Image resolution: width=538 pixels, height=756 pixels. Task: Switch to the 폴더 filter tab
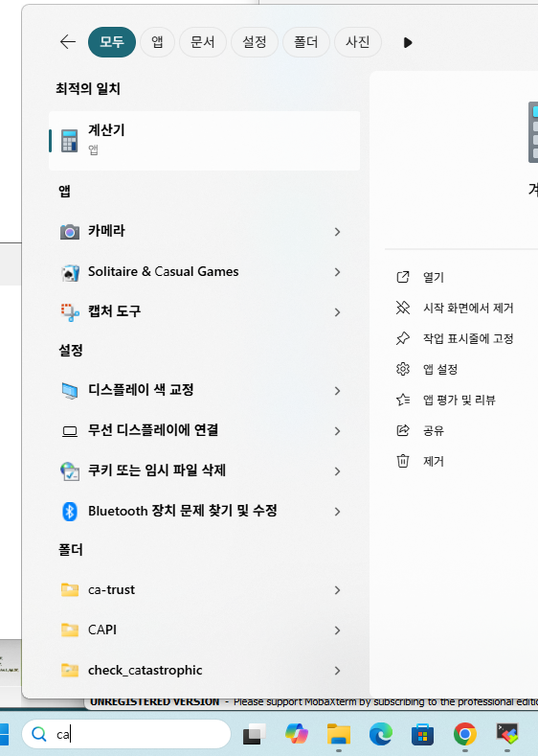click(305, 42)
